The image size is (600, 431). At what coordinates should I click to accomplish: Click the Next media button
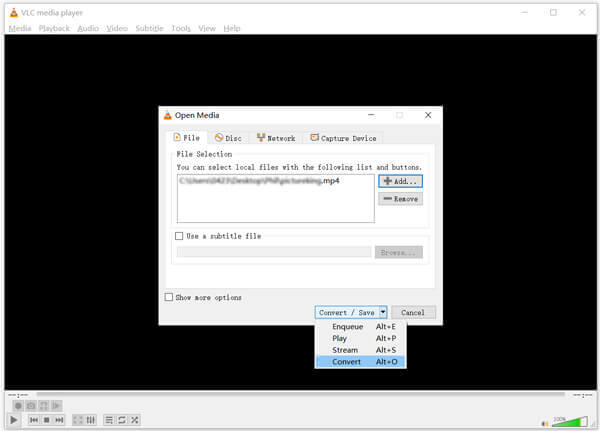coord(59,420)
